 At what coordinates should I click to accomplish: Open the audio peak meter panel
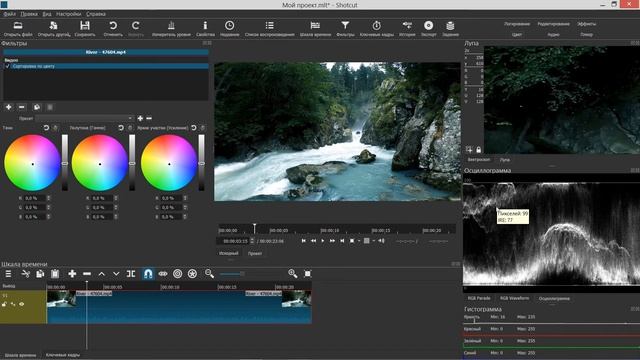tap(171, 26)
